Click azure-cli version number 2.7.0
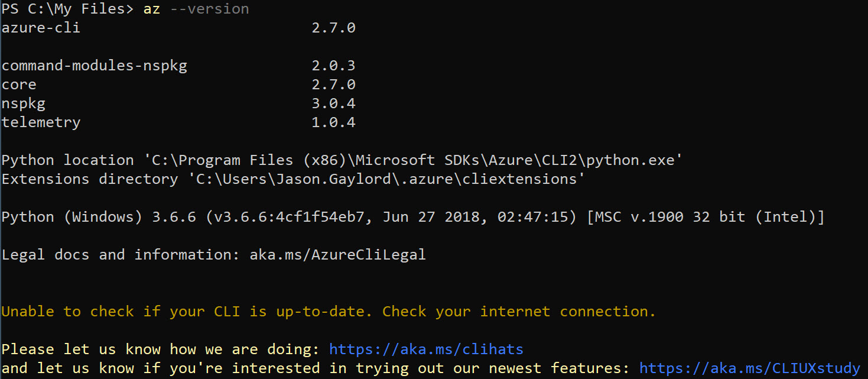This screenshot has width=868, height=379. (333, 28)
